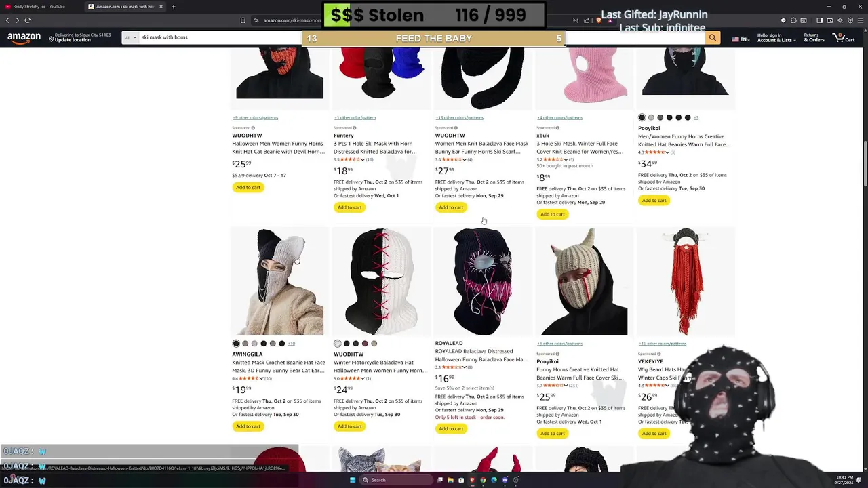The image size is (868, 488).
Task: Click the Brave Shields lion icon
Action: (x=598, y=20)
